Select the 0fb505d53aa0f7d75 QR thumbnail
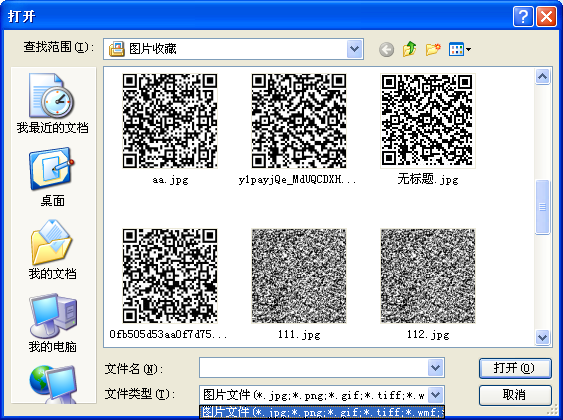 click(170, 276)
